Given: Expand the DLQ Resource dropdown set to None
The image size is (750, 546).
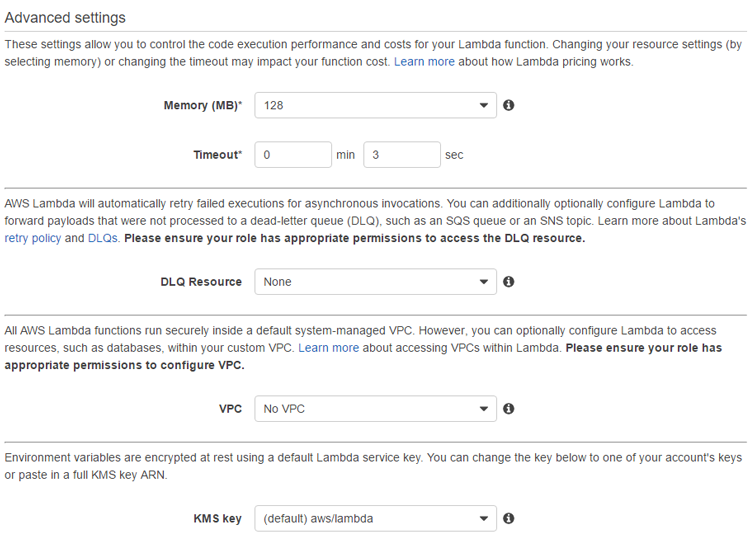Looking at the screenshot, I should [375, 282].
